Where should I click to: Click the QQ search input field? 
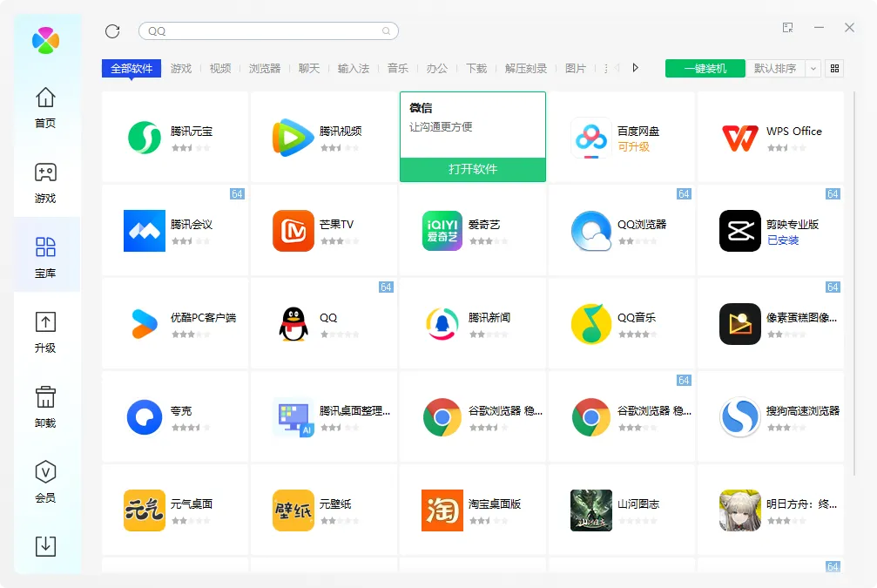pos(268,31)
